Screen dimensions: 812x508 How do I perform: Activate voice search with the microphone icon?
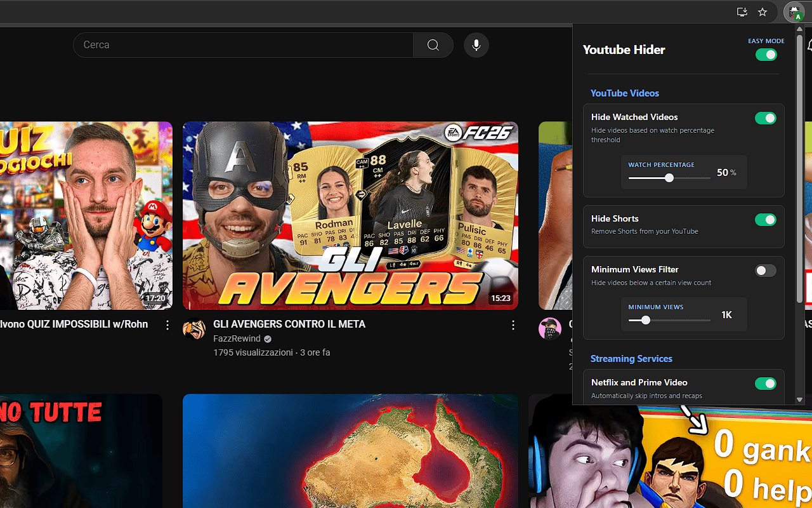(476, 44)
